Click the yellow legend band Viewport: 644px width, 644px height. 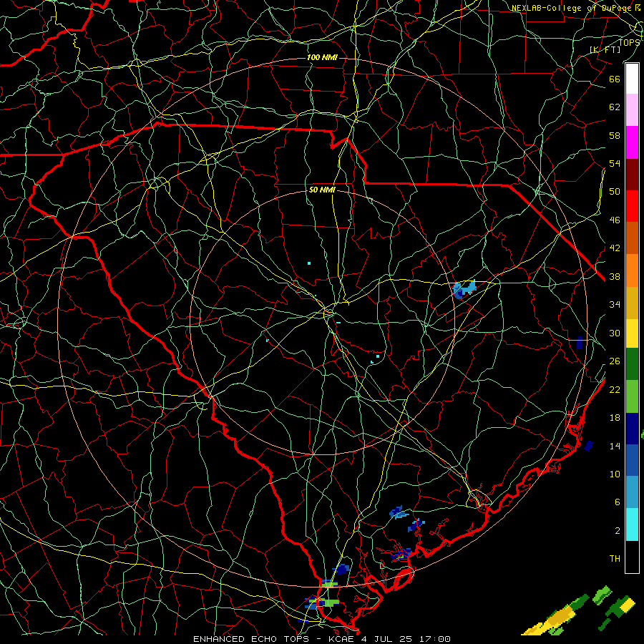coord(632,333)
